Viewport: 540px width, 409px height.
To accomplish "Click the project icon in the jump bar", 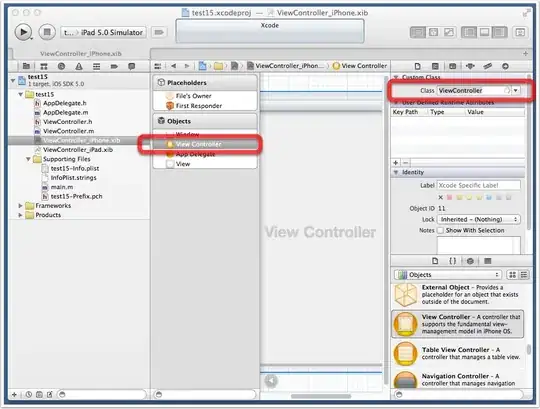I will pos(202,66).
